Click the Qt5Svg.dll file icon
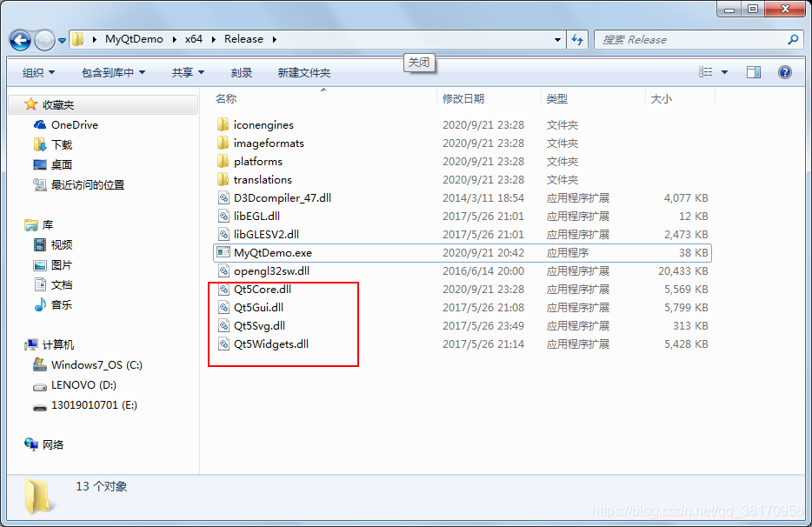Viewport: 812px width, 527px height. pyautogui.click(x=223, y=325)
